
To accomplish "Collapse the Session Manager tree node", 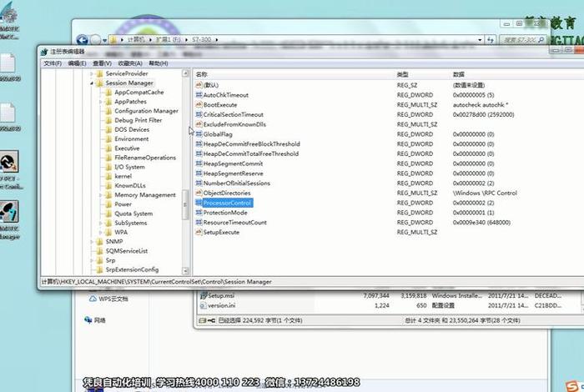I will pos(92,83).
